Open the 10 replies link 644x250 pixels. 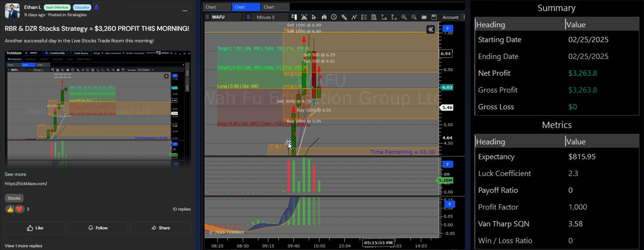coord(182,209)
